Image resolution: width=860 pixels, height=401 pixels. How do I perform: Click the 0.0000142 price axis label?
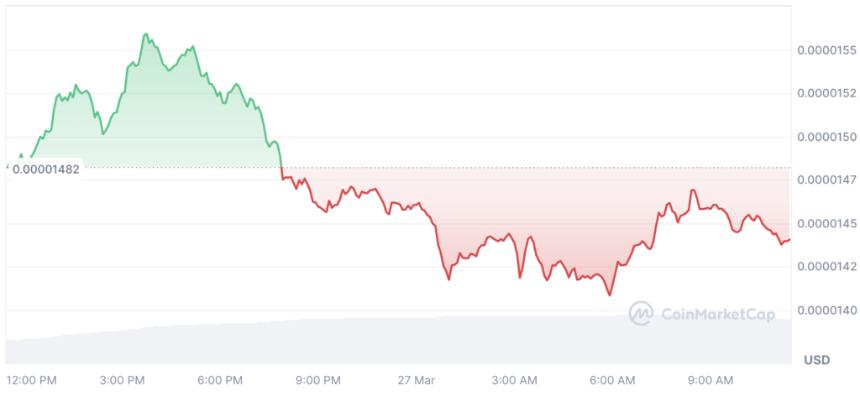pyautogui.click(x=827, y=267)
